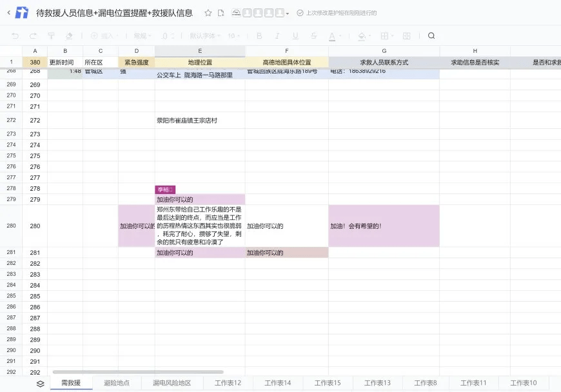Click the header cell 高德地图具体位置
This screenshot has width=561, height=392.
tap(286, 63)
